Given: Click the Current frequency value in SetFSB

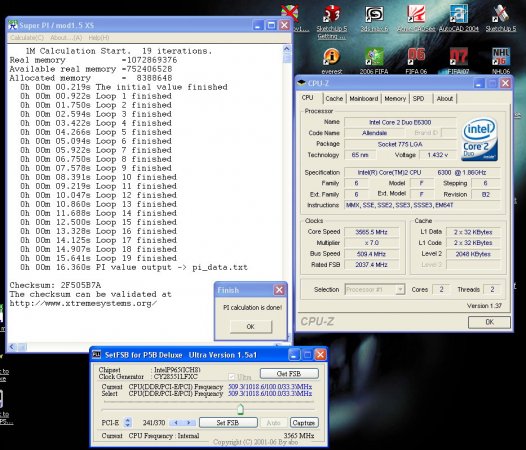Looking at the screenshot, I should coord(270,387).
